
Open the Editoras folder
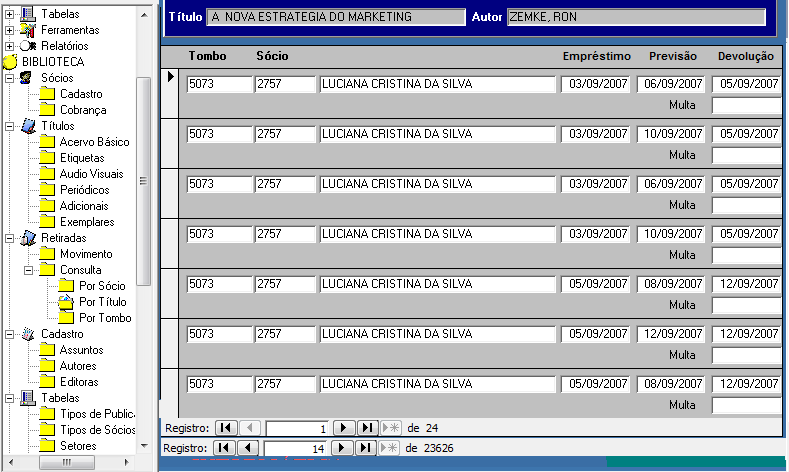click(69, 382)
